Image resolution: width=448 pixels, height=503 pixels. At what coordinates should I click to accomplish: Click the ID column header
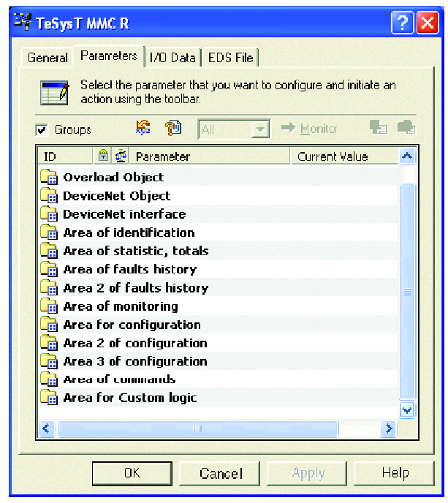66,156
